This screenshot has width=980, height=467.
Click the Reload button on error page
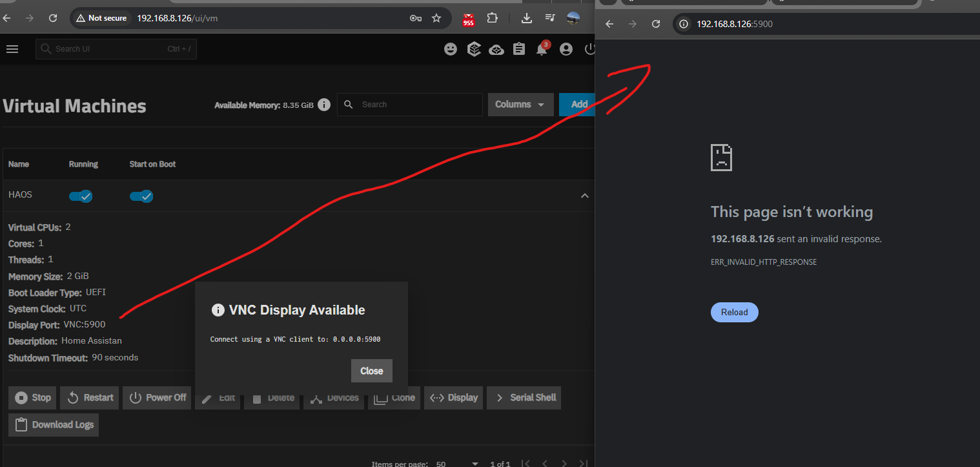pos(734,312)
